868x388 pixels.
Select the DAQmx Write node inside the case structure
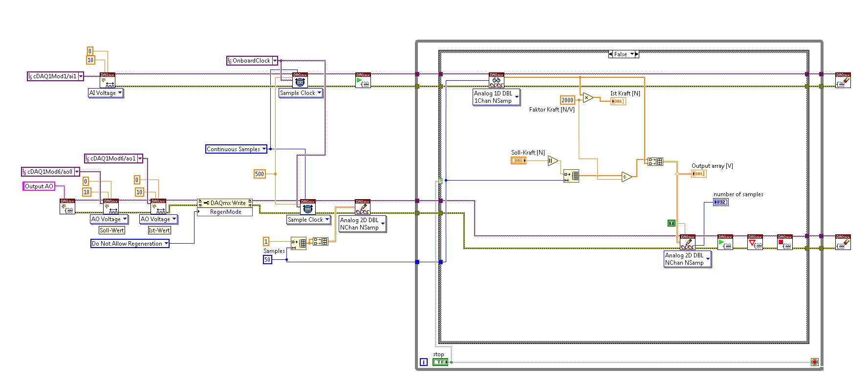pyautogui.click(x=688, y=242)
